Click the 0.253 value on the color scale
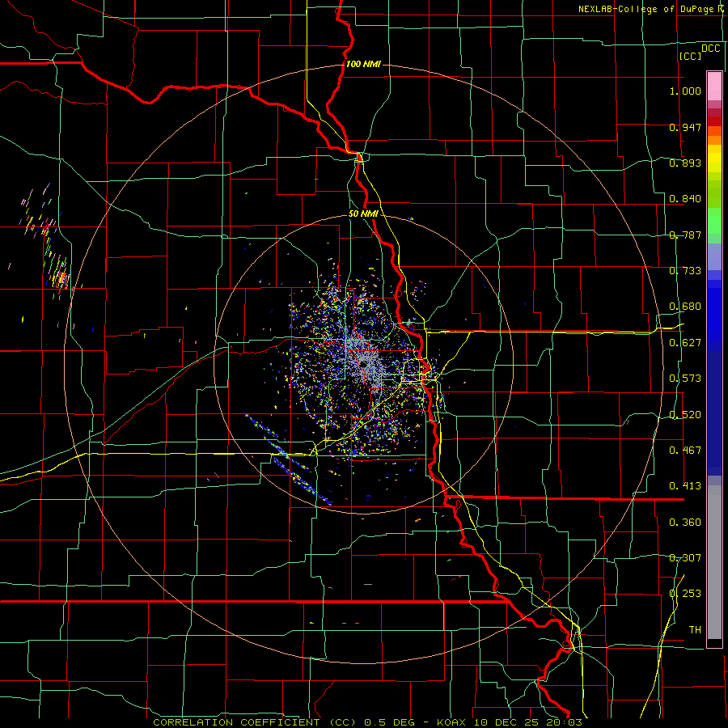 coord(685,594)
